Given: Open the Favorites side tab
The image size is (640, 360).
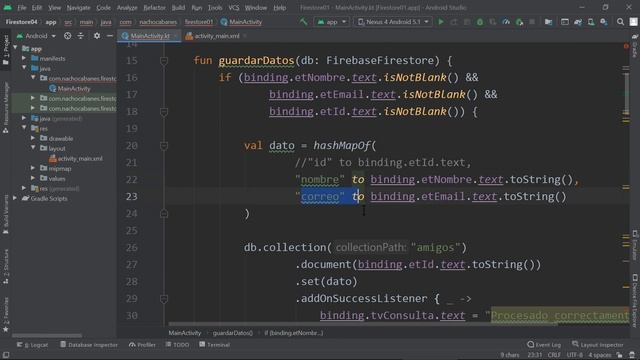Looking at the screenshot, I should [6, 314].
